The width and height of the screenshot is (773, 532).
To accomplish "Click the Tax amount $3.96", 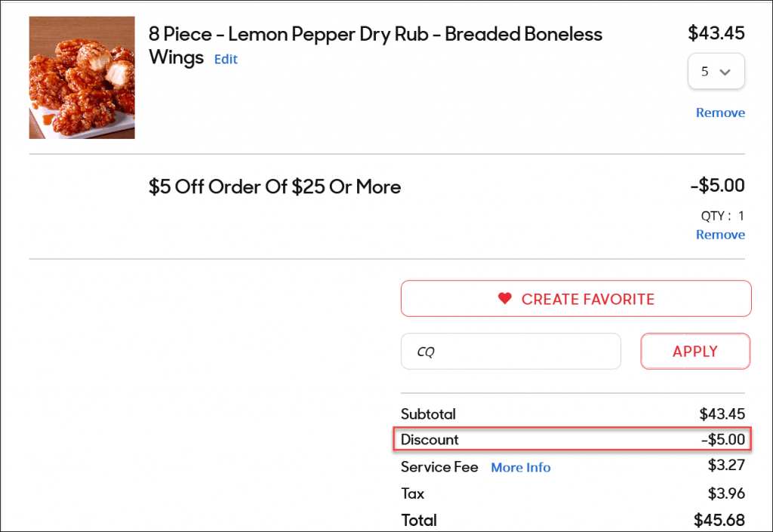I will (726, 493).
